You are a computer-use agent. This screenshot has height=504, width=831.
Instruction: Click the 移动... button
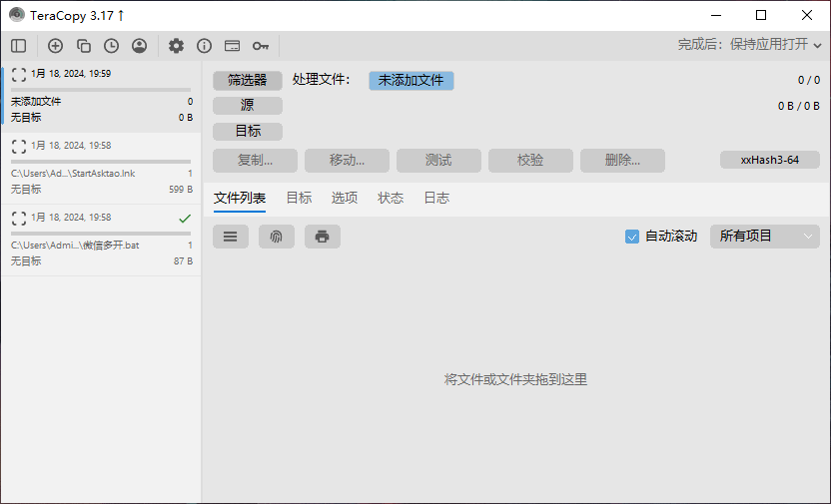[347, 161]
